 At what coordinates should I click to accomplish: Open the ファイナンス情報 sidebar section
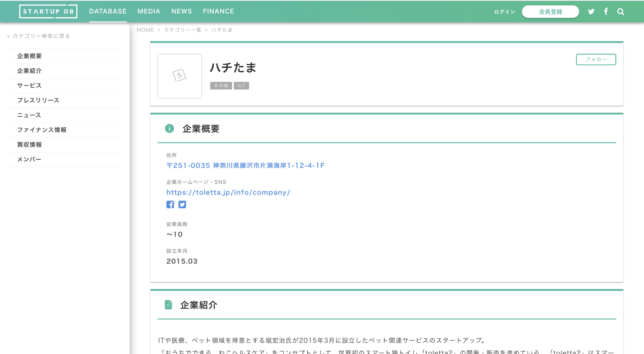pos(42,130)
